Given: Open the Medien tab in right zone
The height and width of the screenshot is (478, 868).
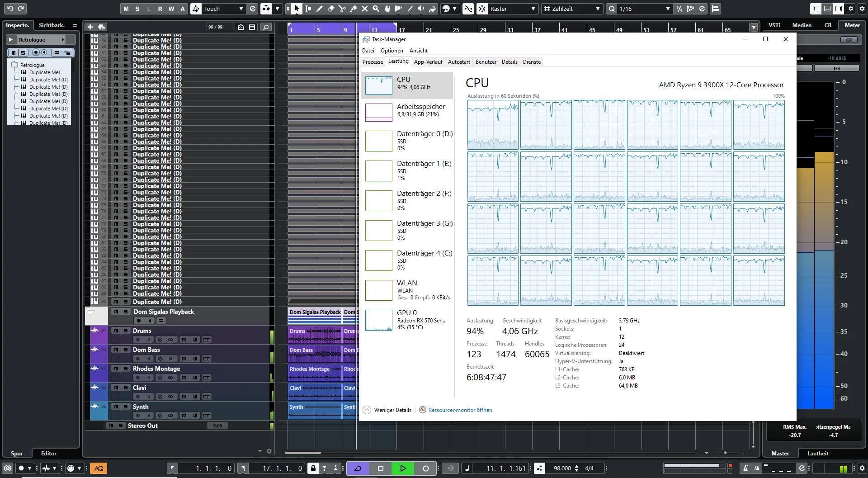Looking at the screenshot, I should pyautogui.click(x=802, y=25).
